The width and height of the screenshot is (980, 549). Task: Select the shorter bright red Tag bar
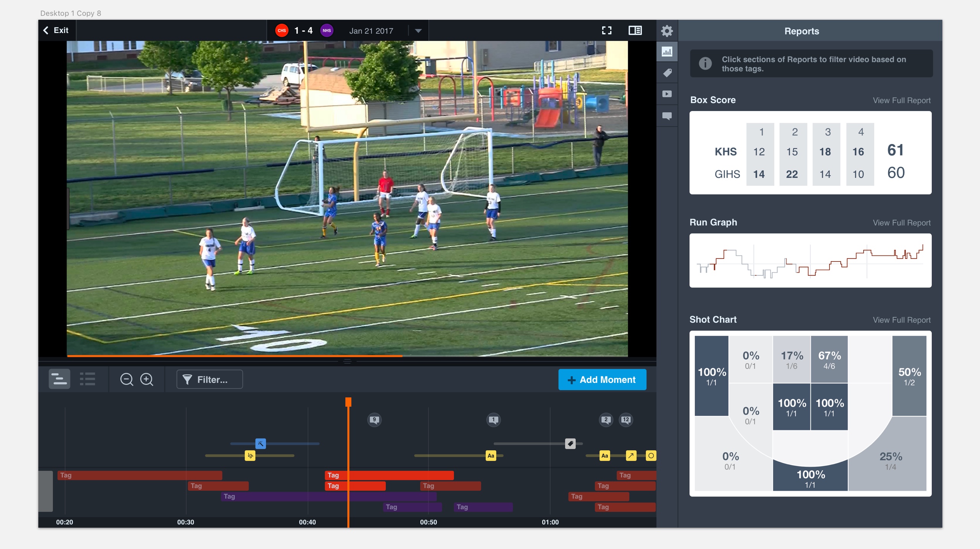(x=355, y=486)
